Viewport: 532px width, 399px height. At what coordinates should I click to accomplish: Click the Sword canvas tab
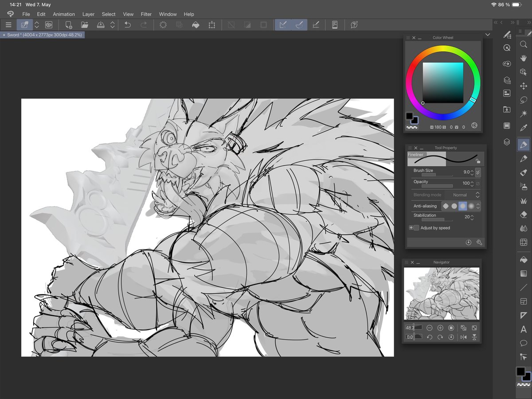pyautogui.click(x=42, y=35)
